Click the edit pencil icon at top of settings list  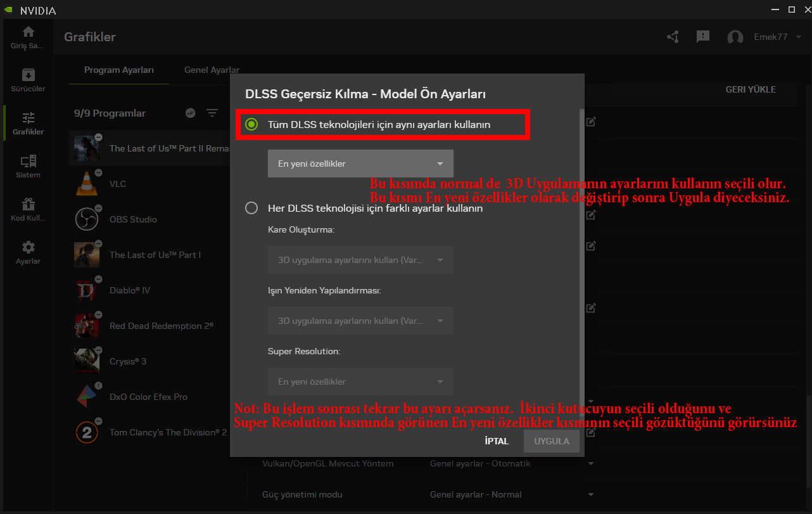(591, 122)
